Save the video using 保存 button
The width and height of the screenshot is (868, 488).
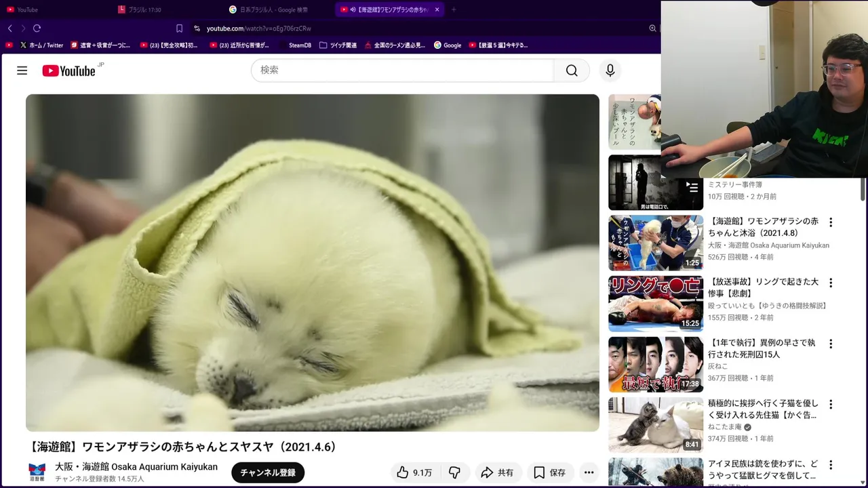click(x=550, y=472)
